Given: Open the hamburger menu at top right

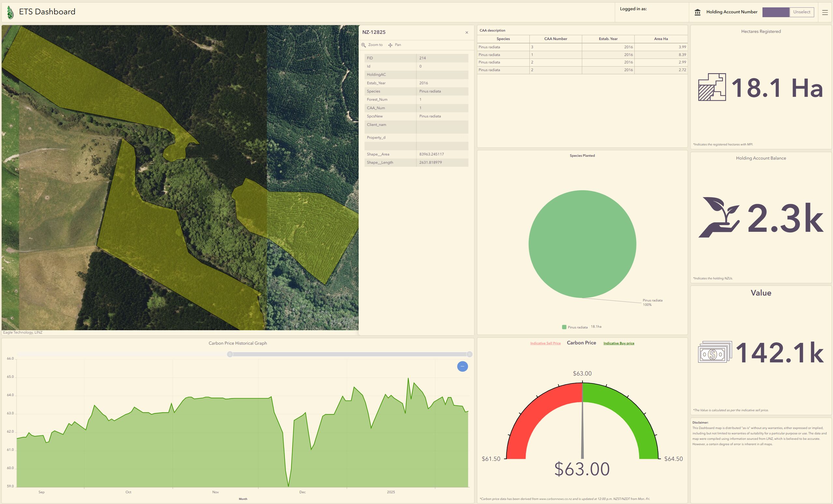Looking at the screenshot, I should 825,12.
